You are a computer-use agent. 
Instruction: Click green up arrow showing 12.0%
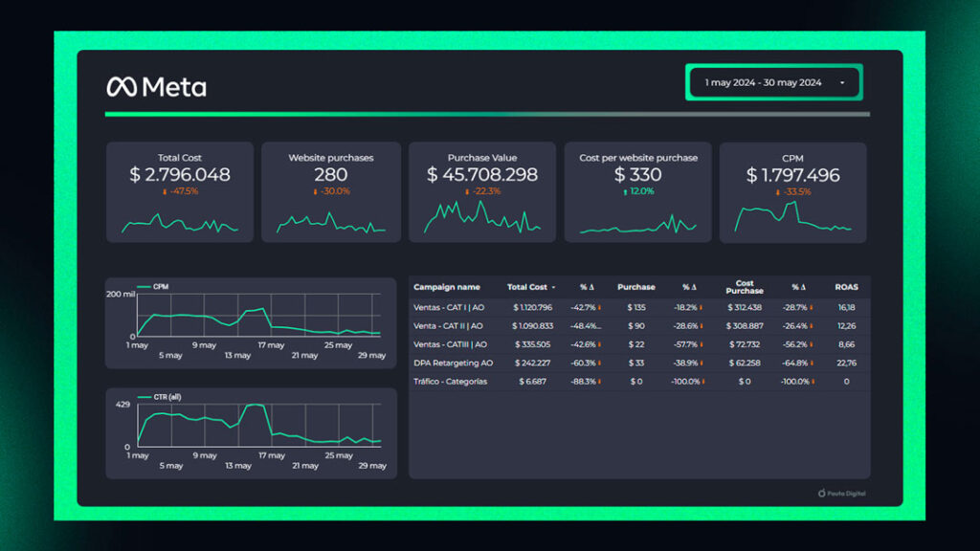(x=625, y=191)
